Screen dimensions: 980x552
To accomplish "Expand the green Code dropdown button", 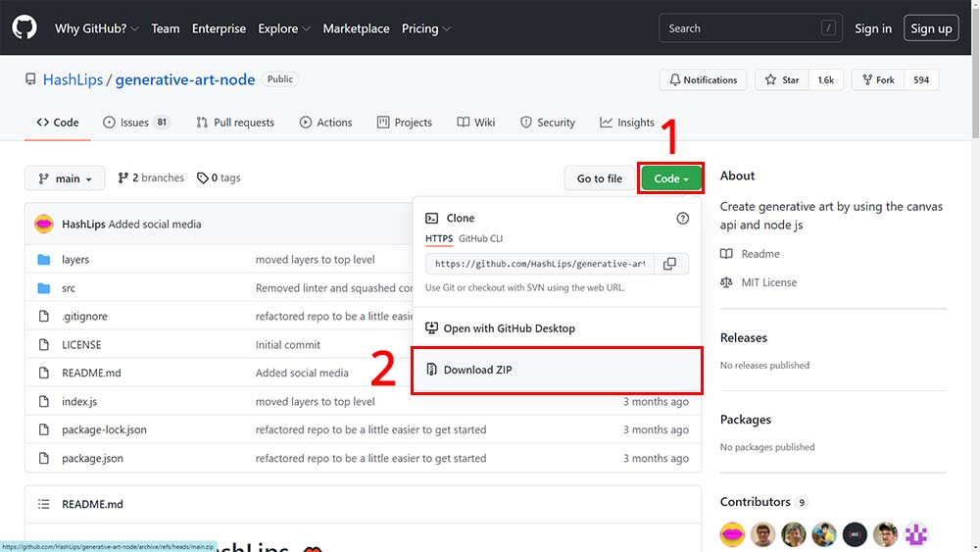I will [x=671, y=178].
